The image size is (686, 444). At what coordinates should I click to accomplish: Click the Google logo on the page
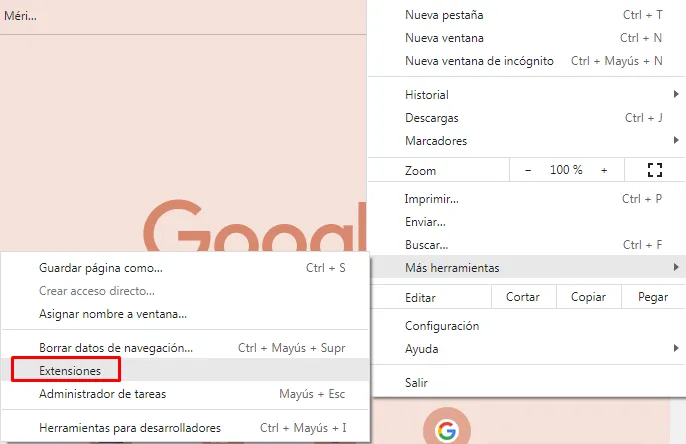255,225
